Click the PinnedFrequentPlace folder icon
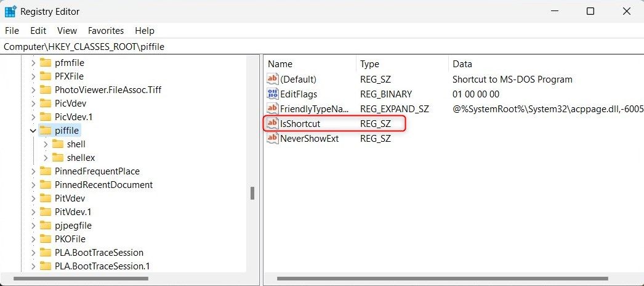The width and height of the screenshot is (644, 286). (x=45, y=171)
